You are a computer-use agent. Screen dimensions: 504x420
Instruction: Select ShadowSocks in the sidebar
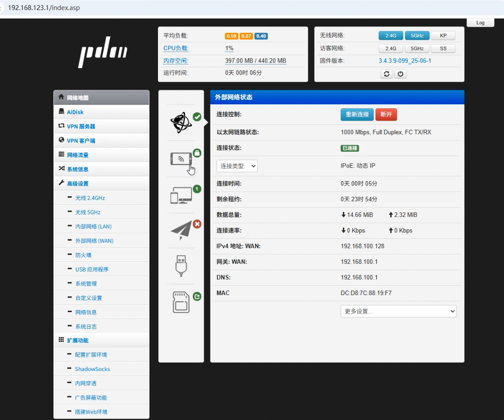[x=92, y=369]
